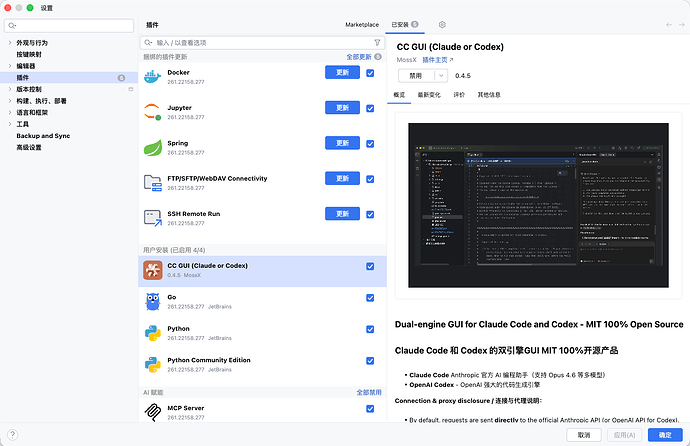
Task: Toggle the Python plugin checkbox
Action: [x=370, y=329]
